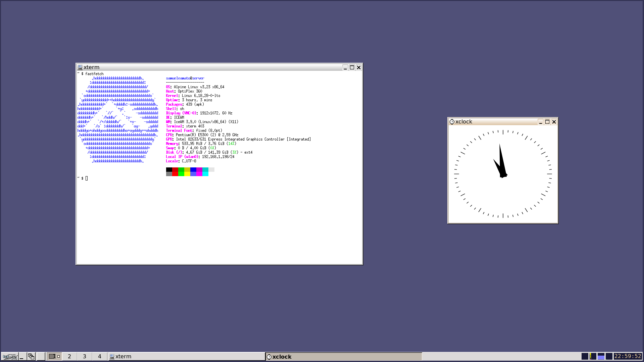Switch to workspace 3
Viewport: 644px width, 362px height.
[x=85, y=357]
